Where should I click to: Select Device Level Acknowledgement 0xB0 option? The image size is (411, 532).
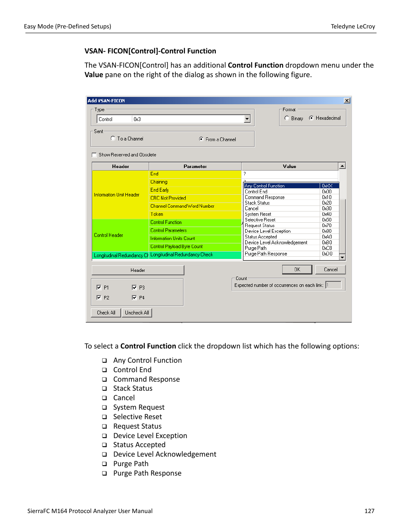pyautogui.click(x=291, y=242)
